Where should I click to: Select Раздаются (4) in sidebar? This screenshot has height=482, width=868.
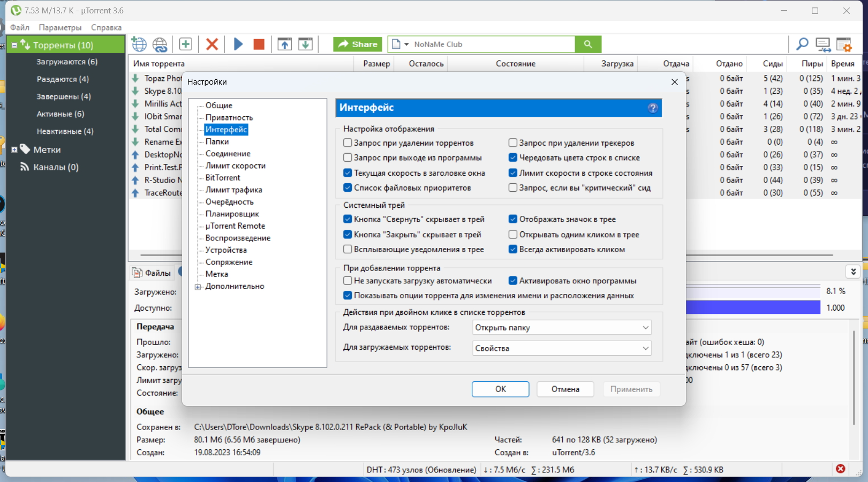click(x=63, y=79)
